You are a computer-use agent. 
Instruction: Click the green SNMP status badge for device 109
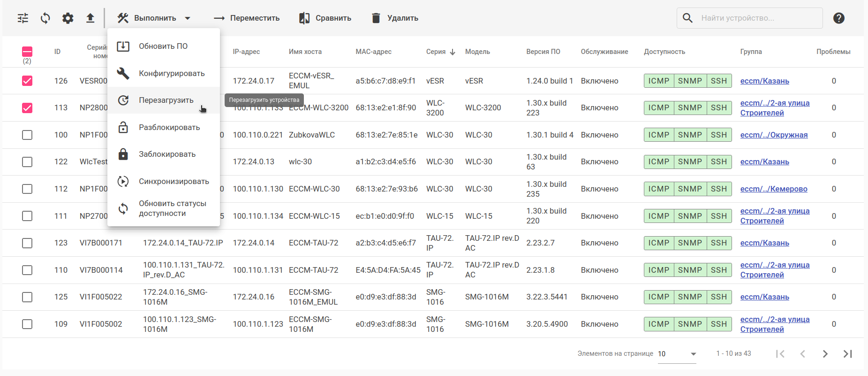point(690,324)
